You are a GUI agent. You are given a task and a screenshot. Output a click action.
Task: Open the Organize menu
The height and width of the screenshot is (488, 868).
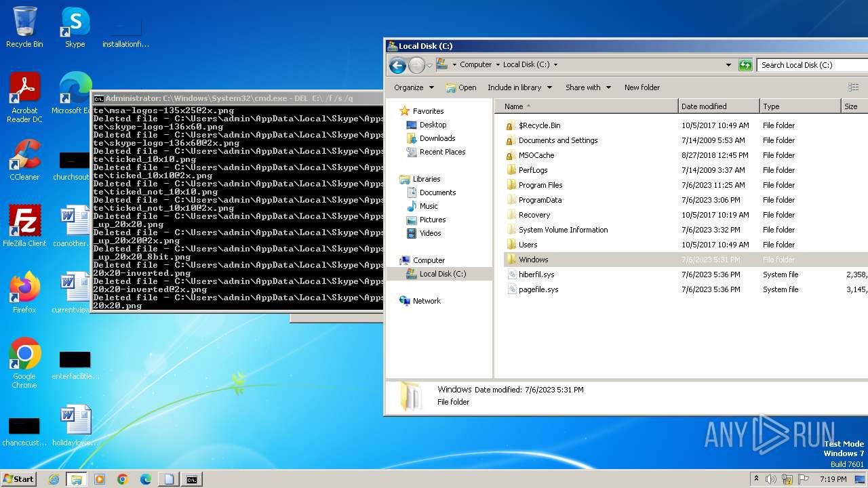[x=414, y=87]
